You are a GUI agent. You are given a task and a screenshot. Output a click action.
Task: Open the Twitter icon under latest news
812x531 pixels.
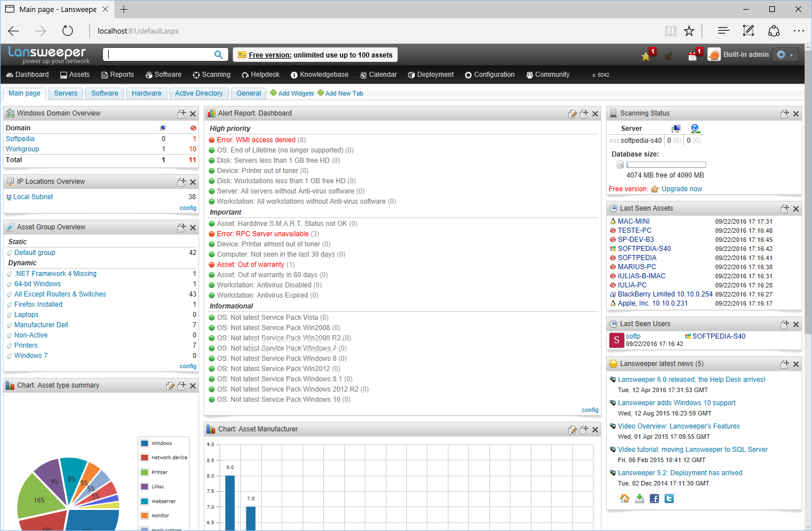coord(669,499)
